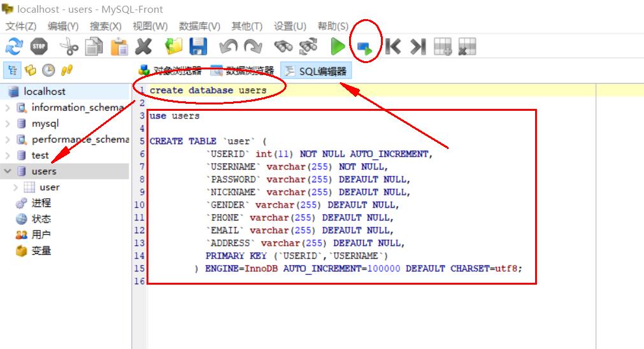Save with the floppy disk icon
Screen dimensions: 644x349
[198, 46]
